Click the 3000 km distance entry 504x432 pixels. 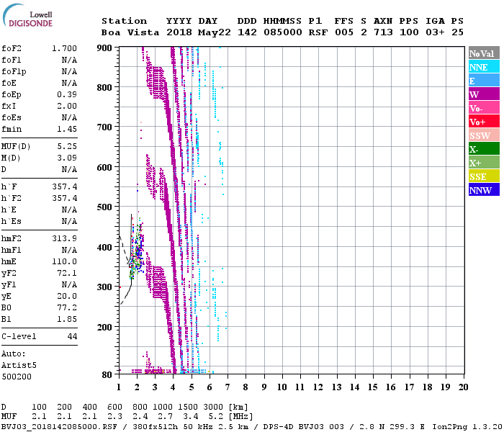tap(213, 407)
